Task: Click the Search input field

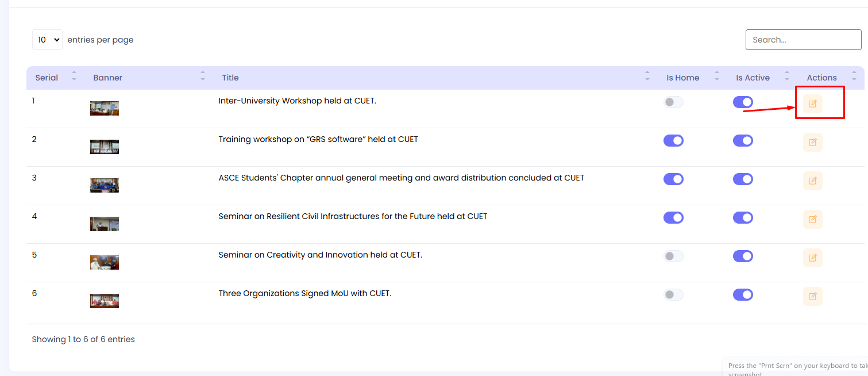Action: pyautogui.click(x=803, y=40)
